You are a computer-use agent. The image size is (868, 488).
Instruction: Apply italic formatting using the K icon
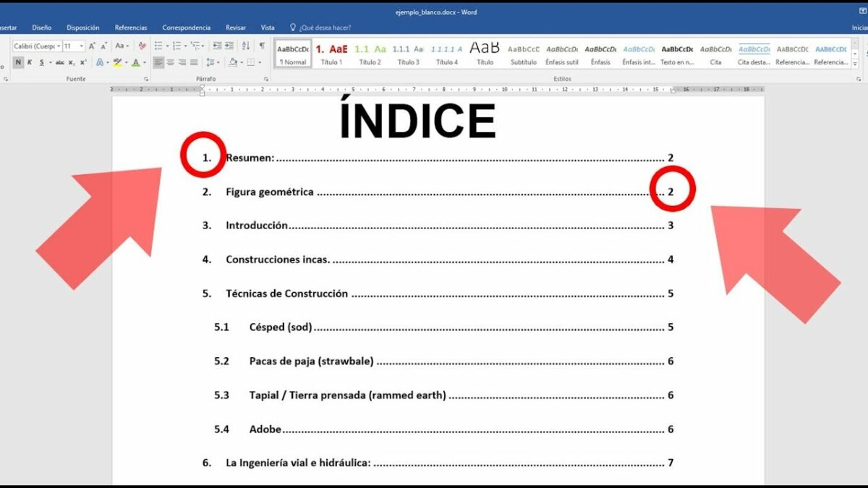click(29, 61)
